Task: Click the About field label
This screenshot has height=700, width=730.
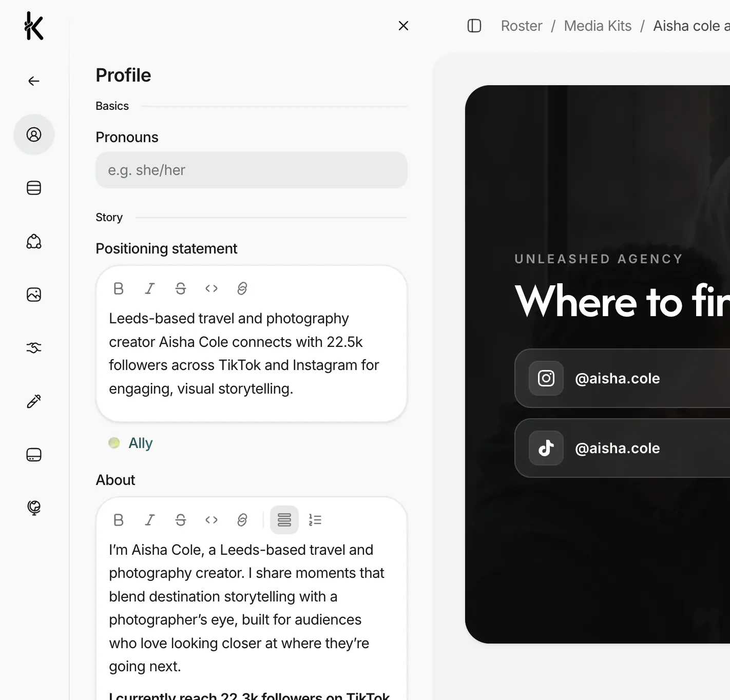Action: tap(116, 480)
